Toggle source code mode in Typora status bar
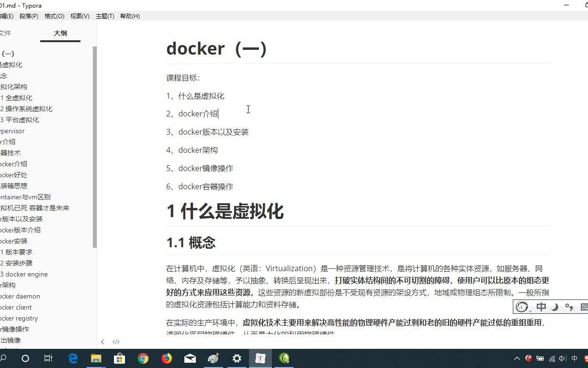 point(116,342)
